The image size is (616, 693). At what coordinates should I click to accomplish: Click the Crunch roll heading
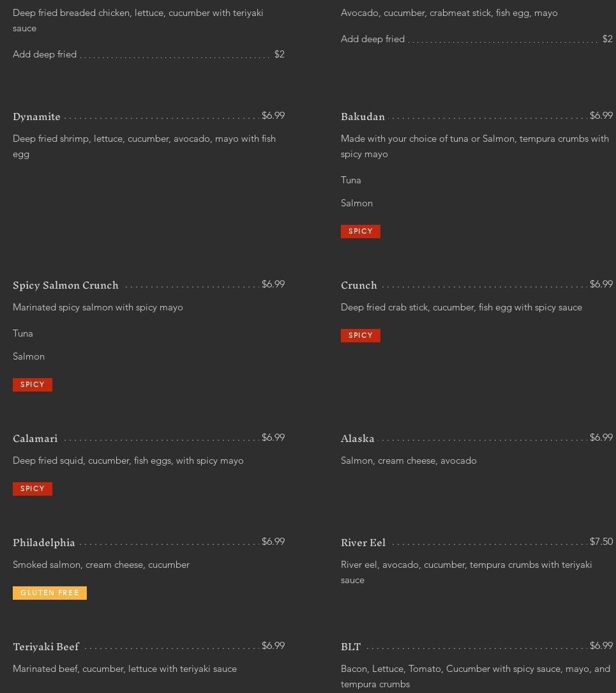click(359, 286)
